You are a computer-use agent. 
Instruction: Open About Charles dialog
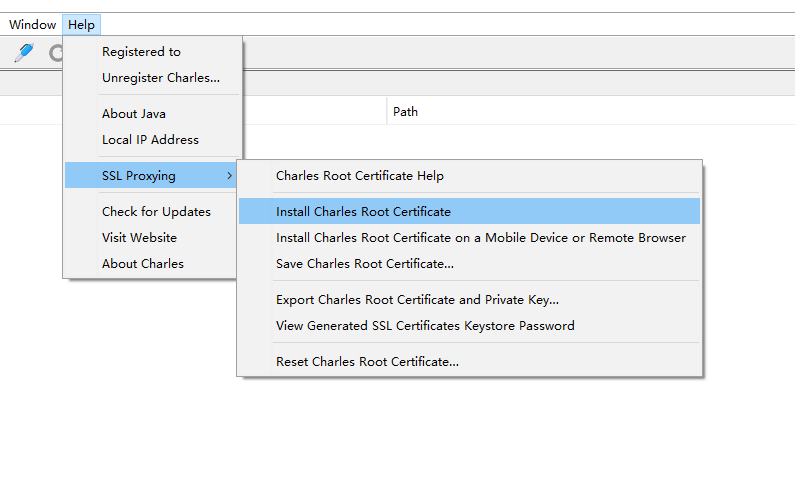[152, 264]
